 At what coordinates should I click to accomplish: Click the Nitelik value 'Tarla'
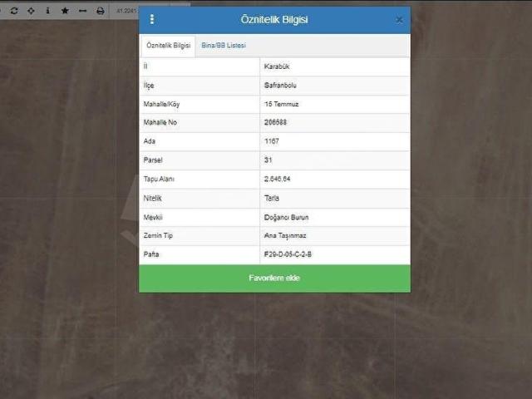(x=272, y=198)
